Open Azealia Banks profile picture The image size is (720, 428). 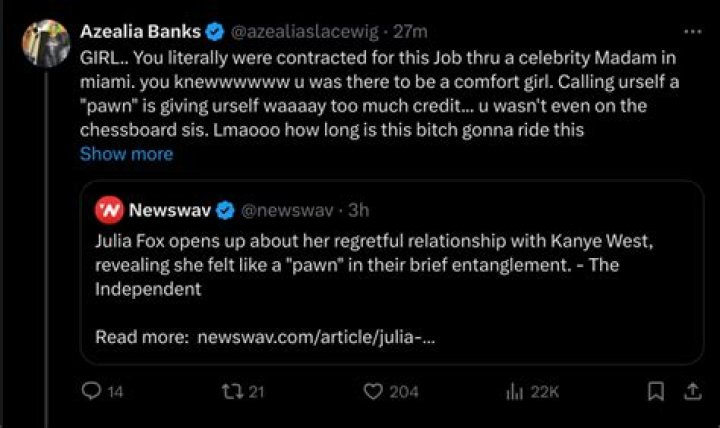pyautogui.click(x=44, y=42)
